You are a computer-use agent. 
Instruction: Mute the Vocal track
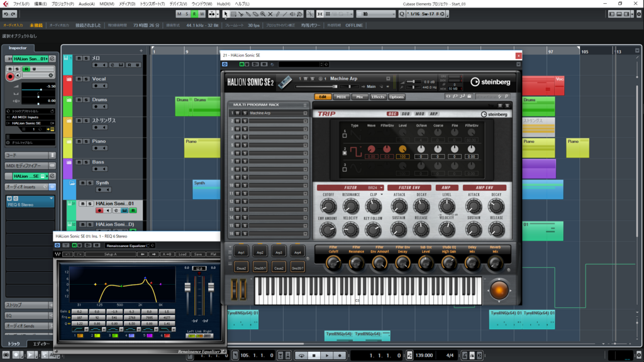point(79,79)
